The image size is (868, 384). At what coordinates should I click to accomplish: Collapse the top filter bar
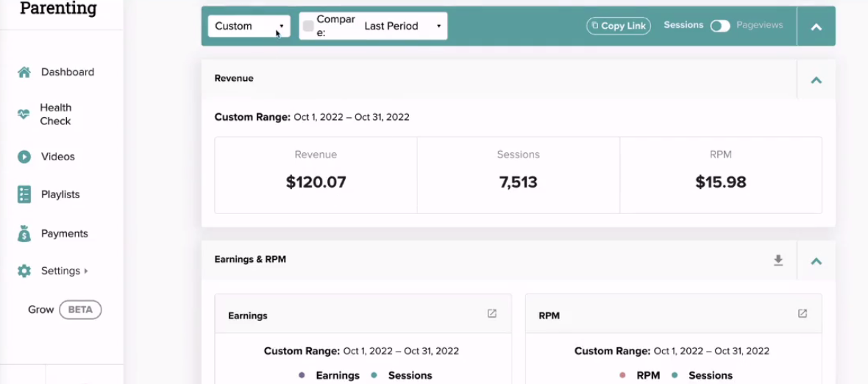[816, 26]
